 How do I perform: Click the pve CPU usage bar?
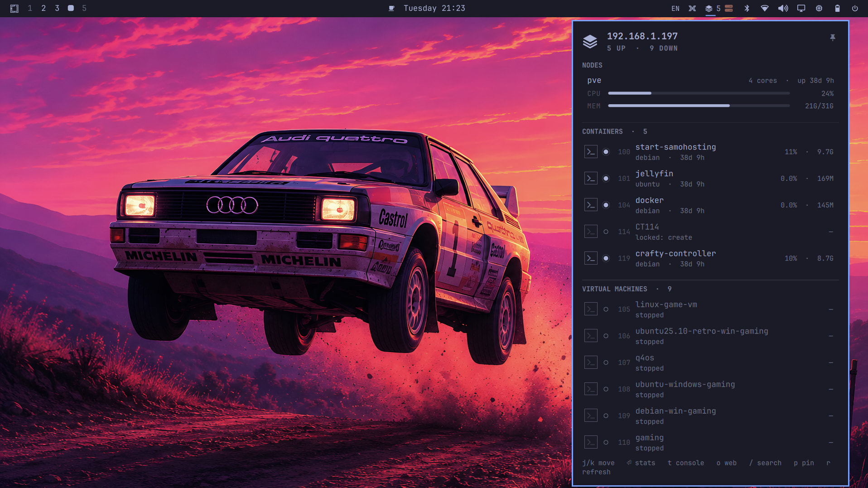pyautogui.click(x=699, y=93)
